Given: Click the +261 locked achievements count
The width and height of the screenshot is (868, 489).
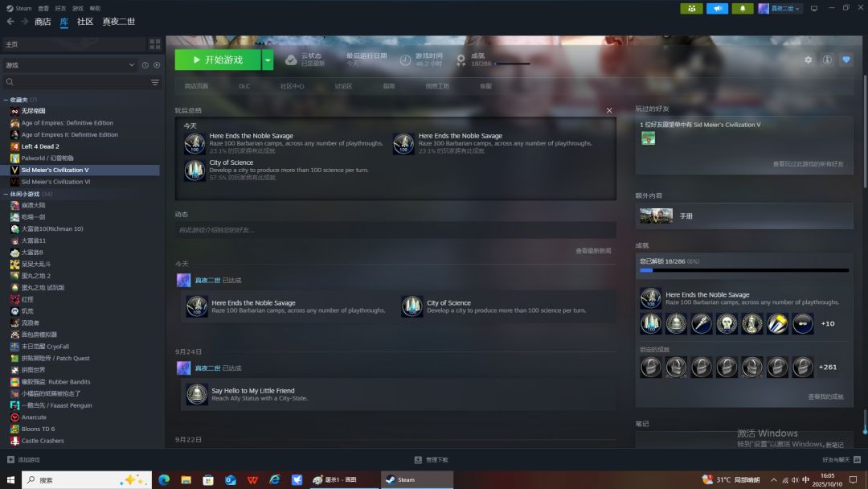Looking at the screenshot, I should [828, 368].
